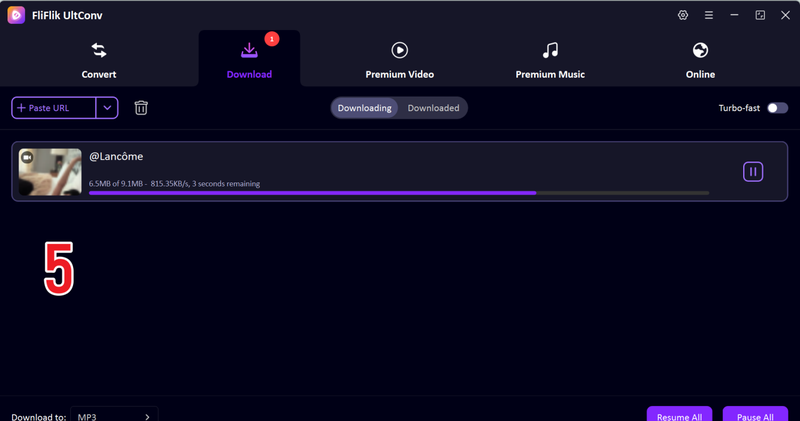Click the @Lancôme video thumbnail
The height and width of the screenshot is (421, 800).
pos(50,172)
